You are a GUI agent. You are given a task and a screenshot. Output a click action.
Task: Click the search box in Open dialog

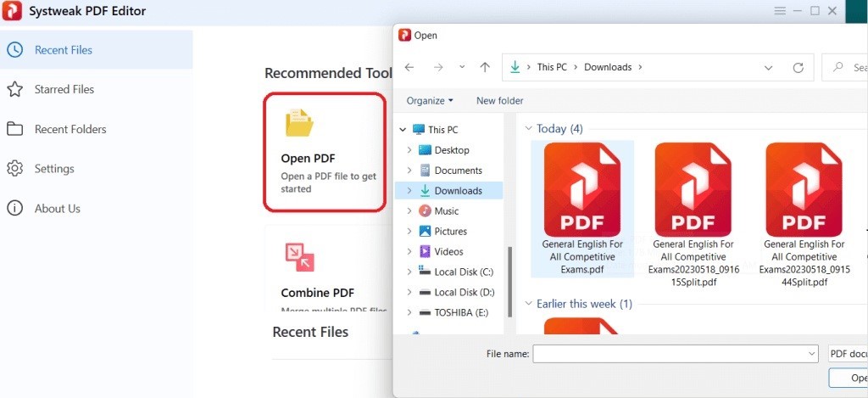[x=845, y=67]
